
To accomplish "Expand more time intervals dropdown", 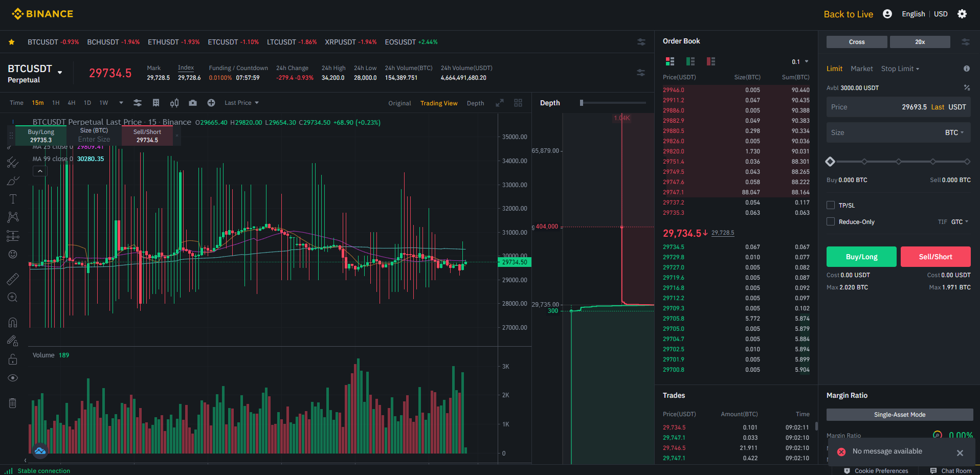I will [x=121, y=103].
